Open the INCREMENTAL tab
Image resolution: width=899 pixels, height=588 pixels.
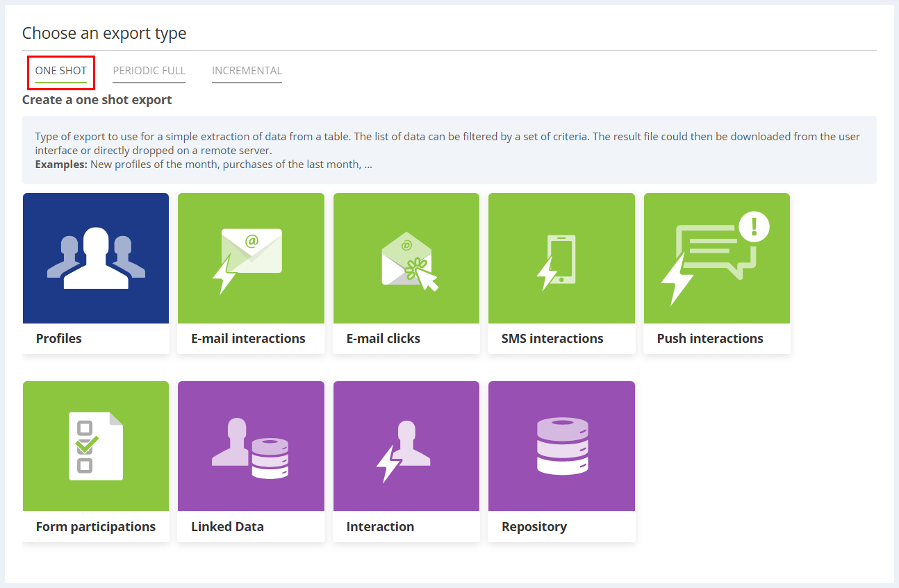pos(247,72)
